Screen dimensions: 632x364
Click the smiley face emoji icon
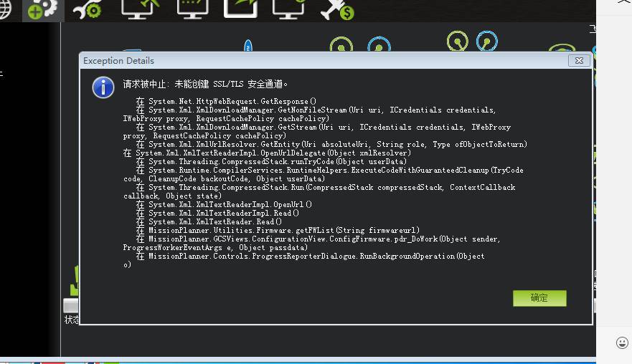(622, 343)
